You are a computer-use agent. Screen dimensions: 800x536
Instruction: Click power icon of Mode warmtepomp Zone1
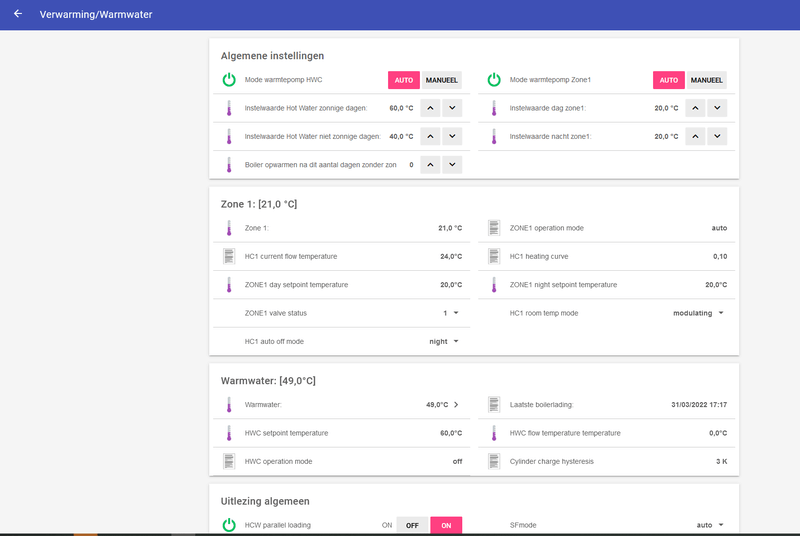[x=494, y=80]
